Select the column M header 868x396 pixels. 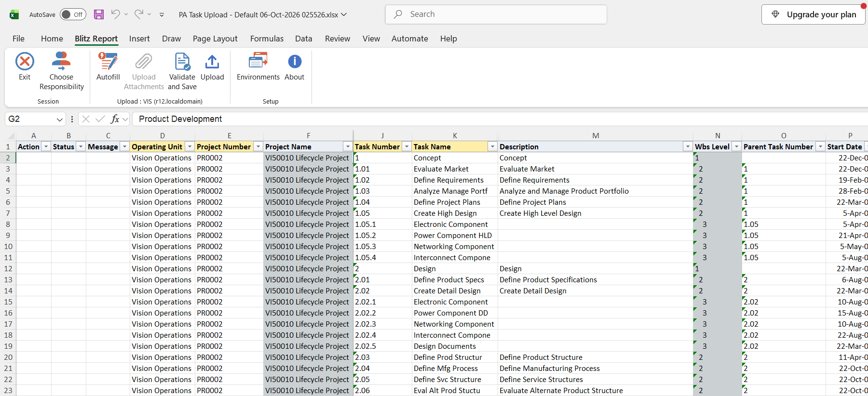(596, 136)
